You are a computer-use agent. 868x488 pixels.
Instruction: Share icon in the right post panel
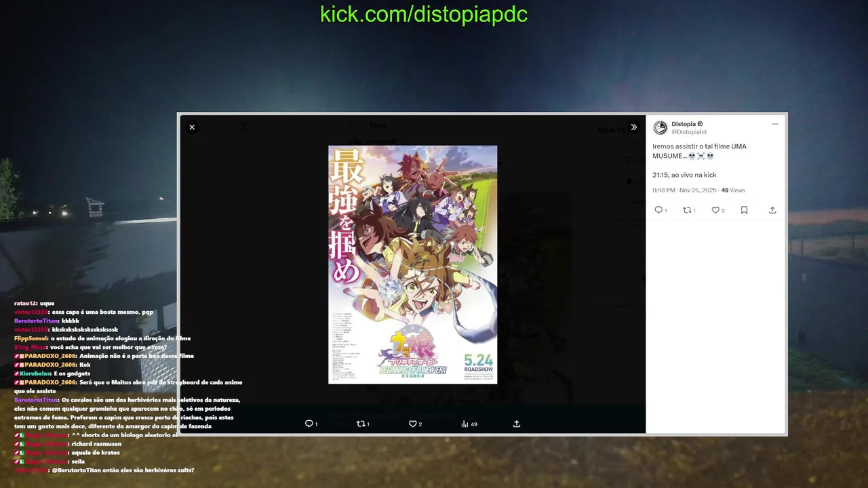click(772, 210)
